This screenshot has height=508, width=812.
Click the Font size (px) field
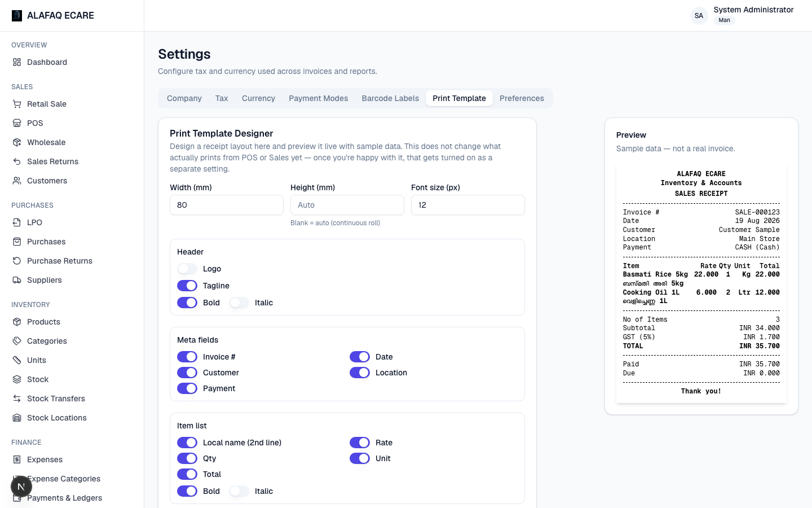(x=468, y=205)
